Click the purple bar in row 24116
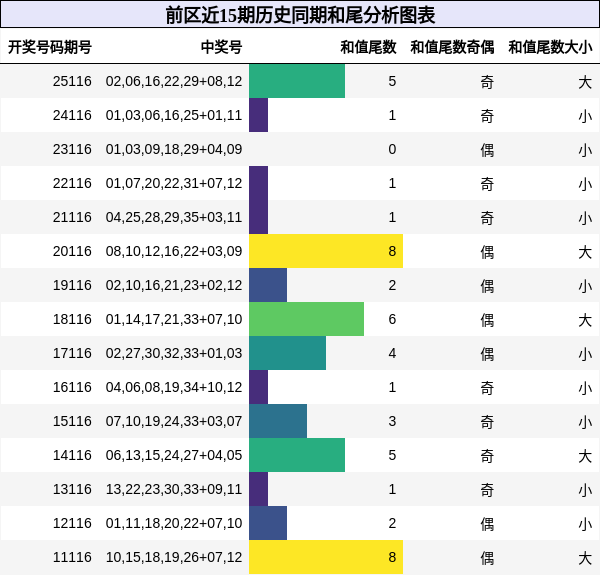This screenshot has height=575, width=600. [258, 115]
